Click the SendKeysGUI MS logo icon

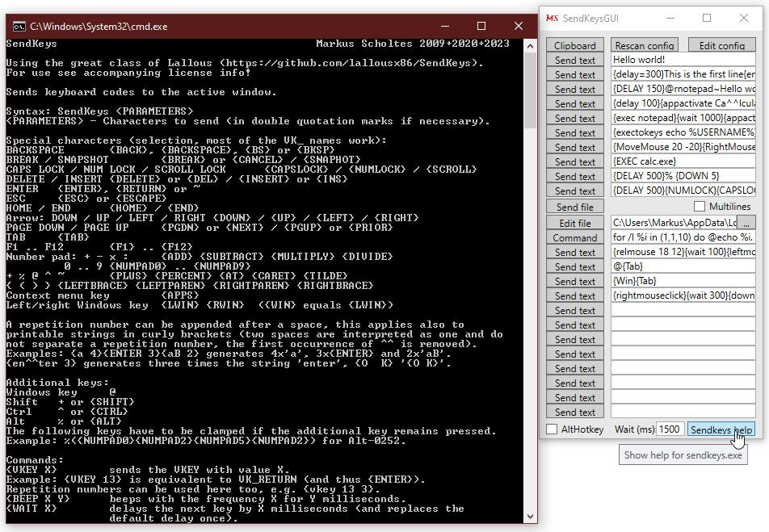click(x=552, y=18)
